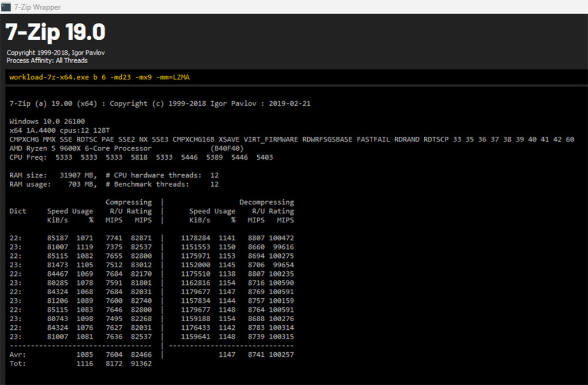
Task: Click decompressing speed "1178284"
Action: pyautogui.click(x=196, y=238)
